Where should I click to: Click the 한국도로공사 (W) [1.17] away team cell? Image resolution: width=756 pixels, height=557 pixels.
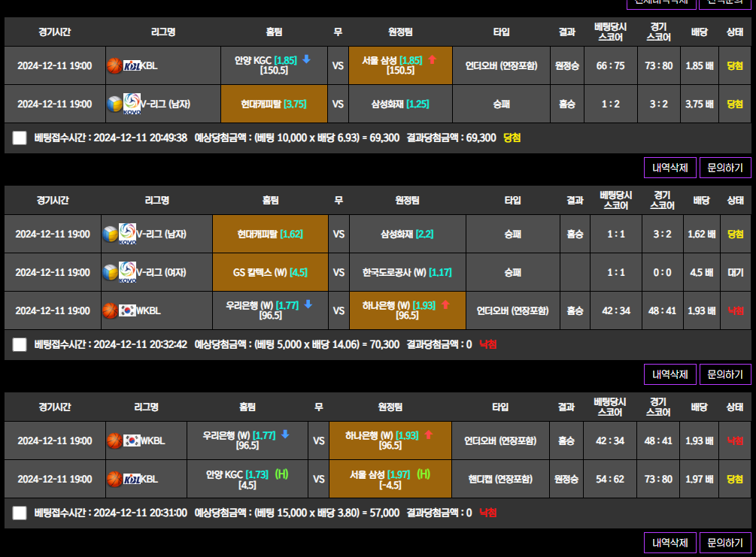click(407, 272)
